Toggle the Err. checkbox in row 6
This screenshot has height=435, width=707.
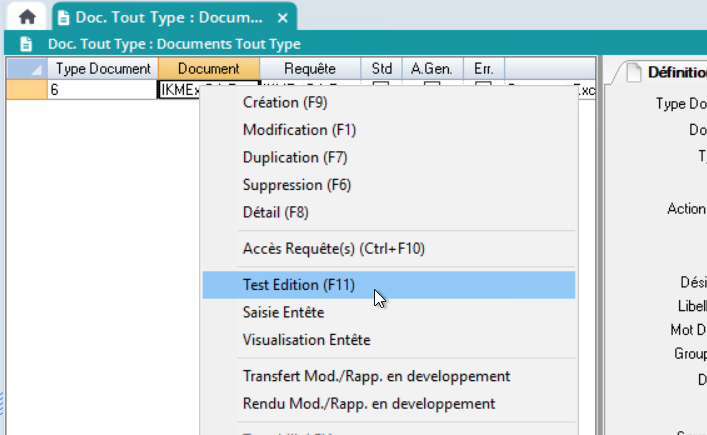click(x=483, y=89)
